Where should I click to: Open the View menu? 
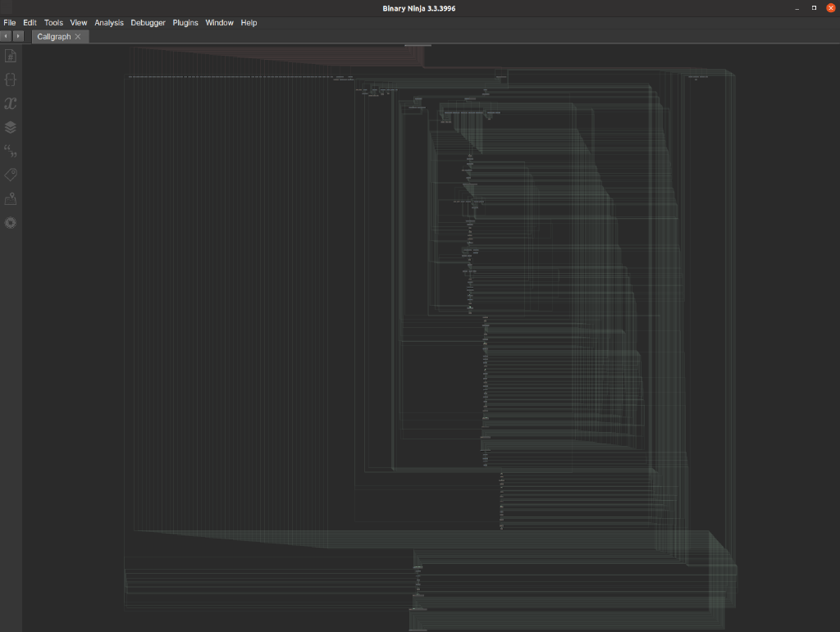click(78, 22)
